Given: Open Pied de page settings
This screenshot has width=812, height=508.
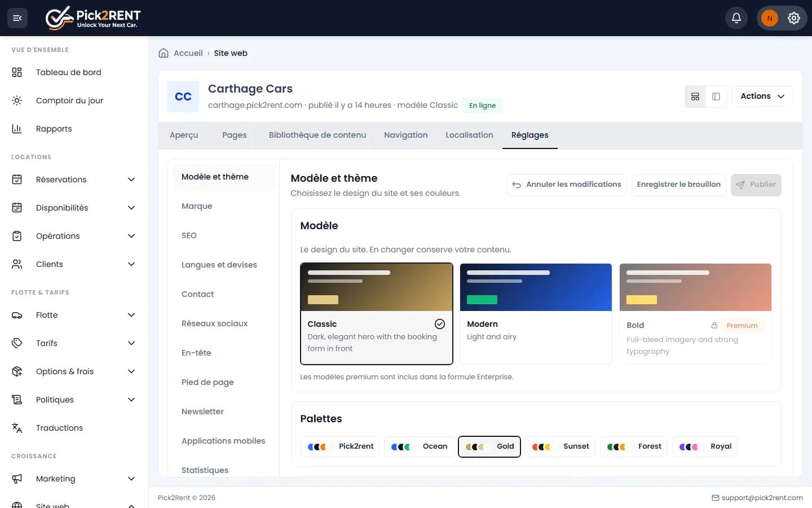Looking at the screenshot, I should pos(223,383).
